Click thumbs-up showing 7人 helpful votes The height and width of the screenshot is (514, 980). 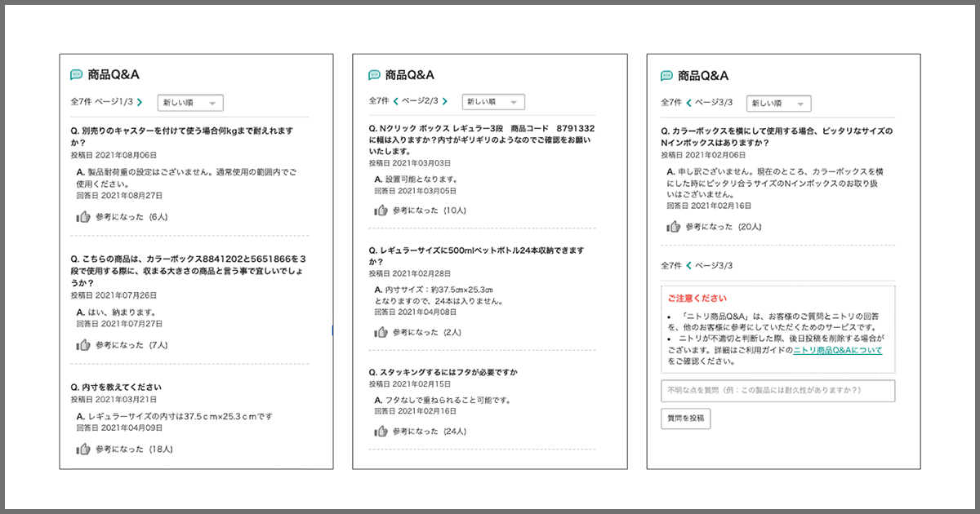(x=83, y=345)
